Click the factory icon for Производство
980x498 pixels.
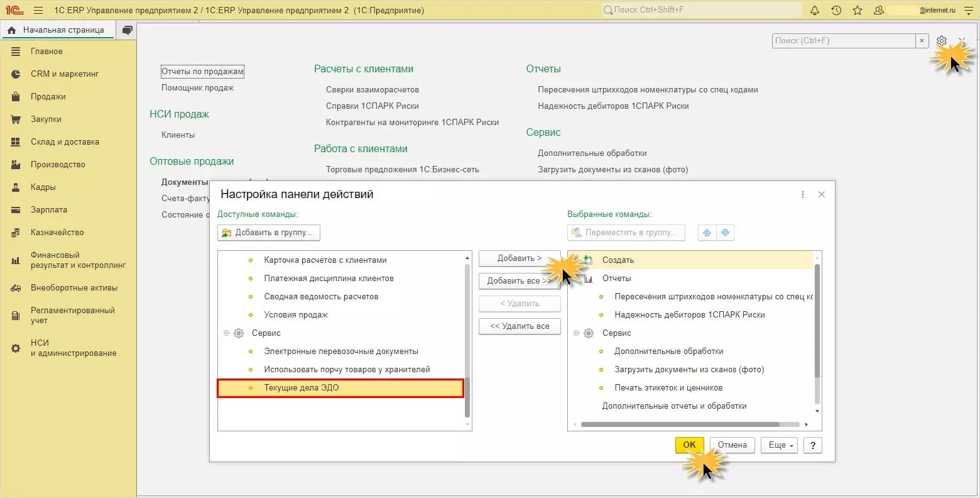coord(16,165)
